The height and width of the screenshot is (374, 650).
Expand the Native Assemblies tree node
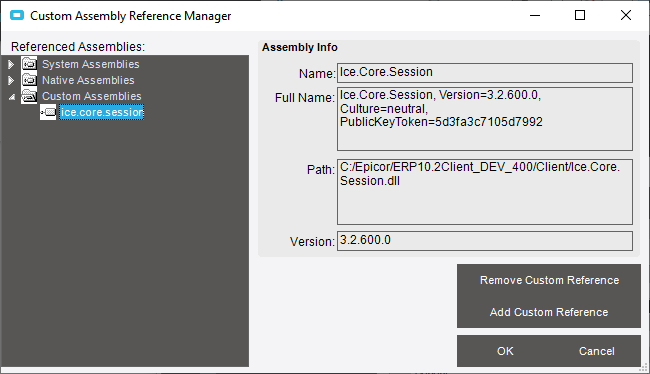[x=11, y=80]
